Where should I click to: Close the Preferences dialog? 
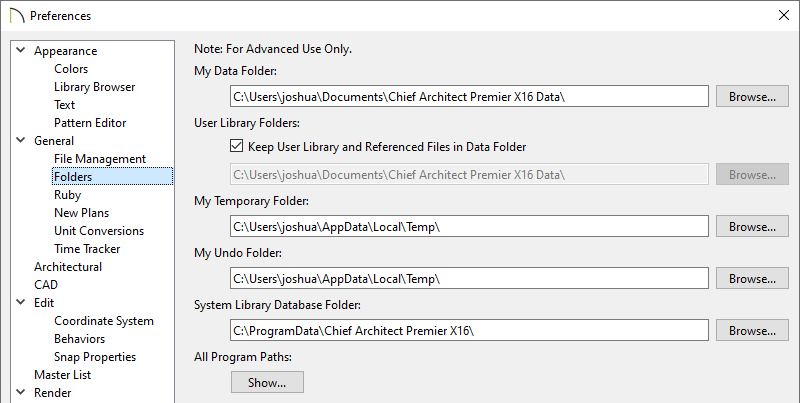784,15
